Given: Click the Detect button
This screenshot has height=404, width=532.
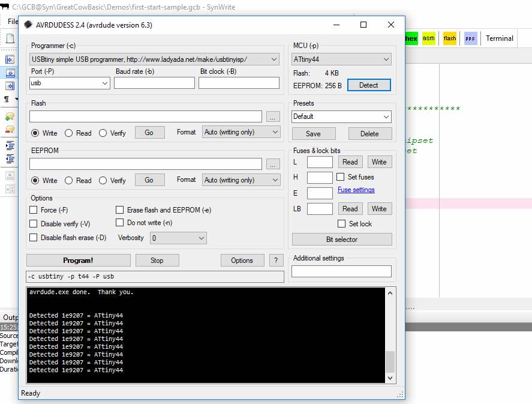Looking at the screenshot, I should click(369, 85).
